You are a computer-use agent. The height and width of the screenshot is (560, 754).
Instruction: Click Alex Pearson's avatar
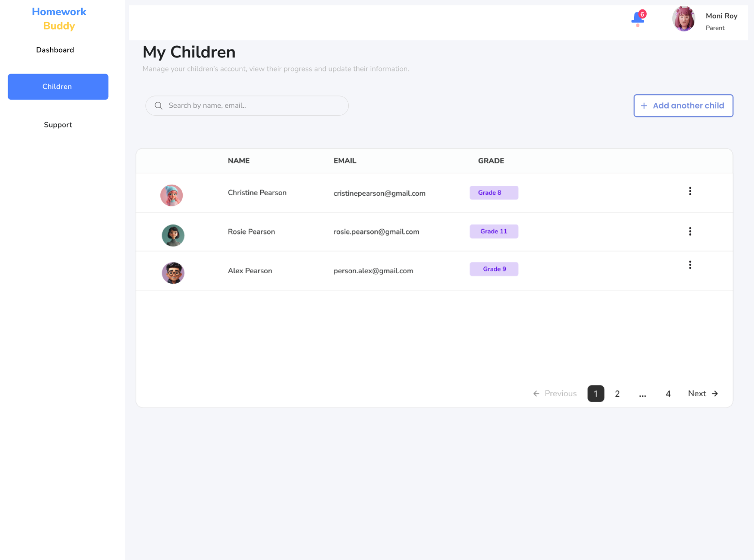pos(173,273)
